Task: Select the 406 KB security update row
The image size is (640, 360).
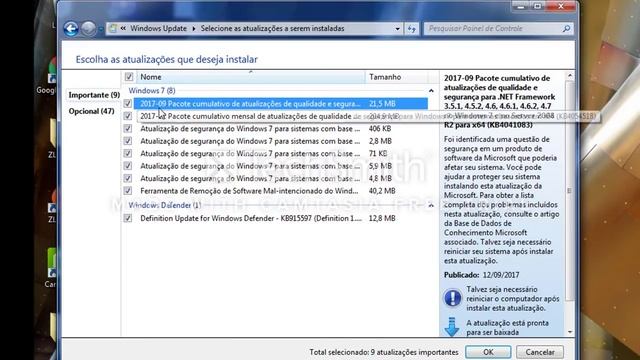Action: click(281, 129)
